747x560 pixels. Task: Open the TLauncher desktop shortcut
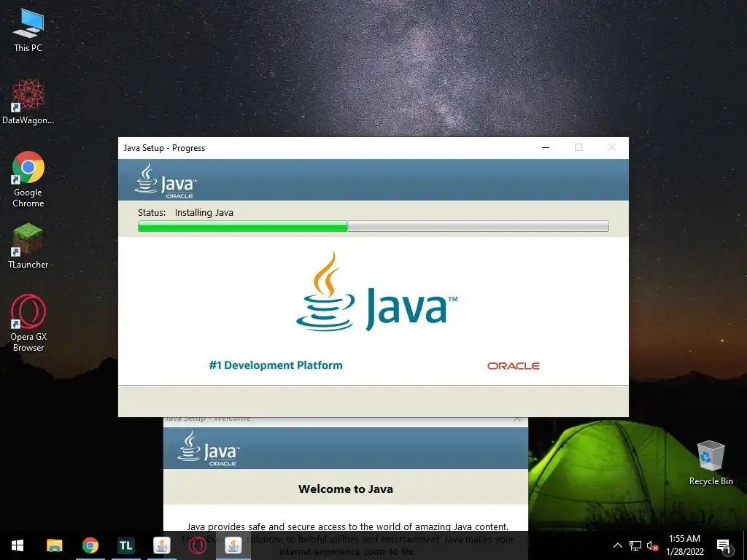[x=28, y=246]
